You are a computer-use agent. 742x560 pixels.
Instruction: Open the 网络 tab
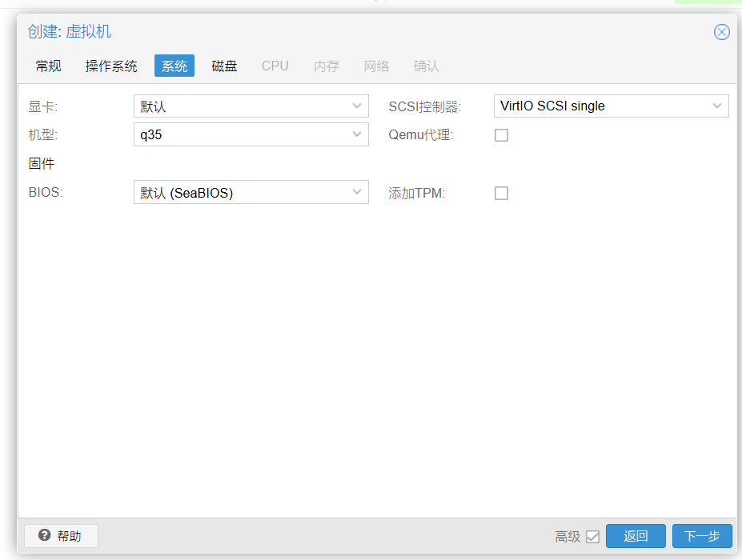tap(376, 66)
